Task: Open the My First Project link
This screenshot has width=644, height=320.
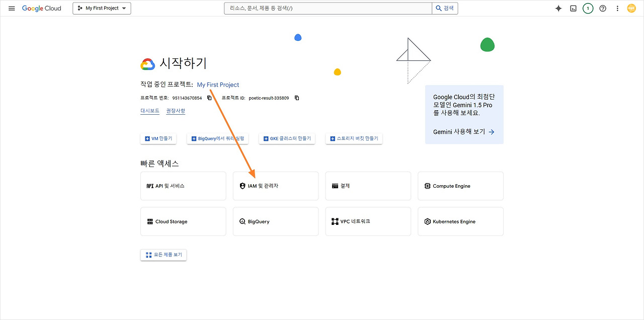Action: tap(218, 85)
